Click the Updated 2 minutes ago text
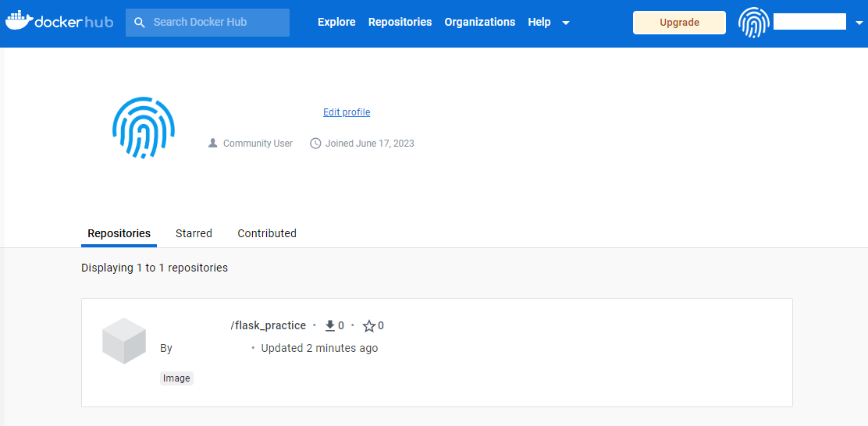Screen dimensions: 868x426 point(319,349)
